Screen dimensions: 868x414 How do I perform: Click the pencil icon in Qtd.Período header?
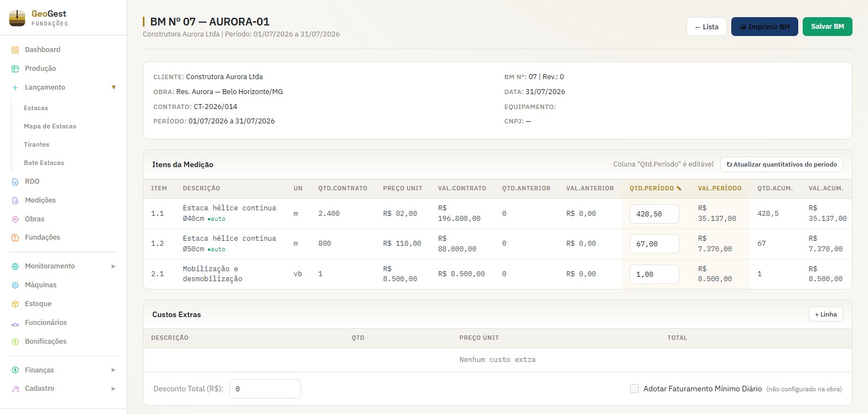click(679, 188)
